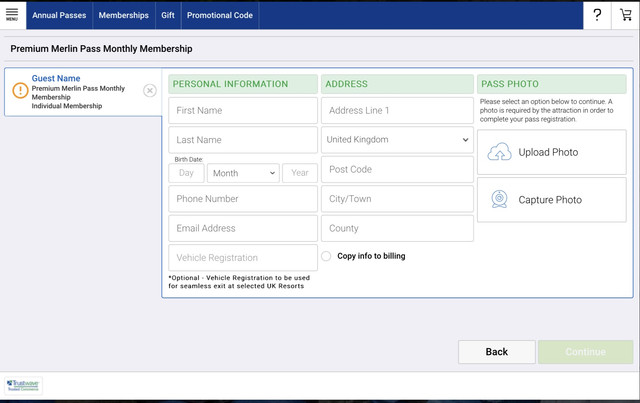Click the Optional Vehicle Registration note
Image resolution: width=640 pixels, height=403 pixels.
click(239, 282)
